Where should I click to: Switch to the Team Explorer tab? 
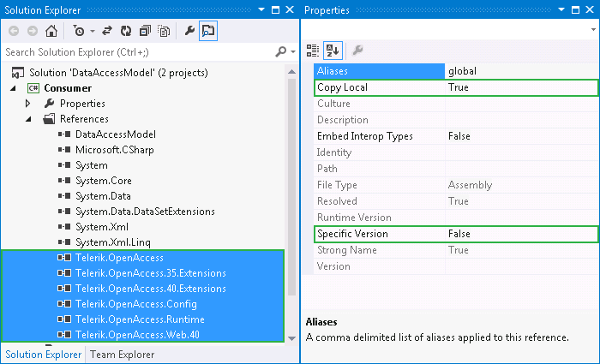pos(121,354)
